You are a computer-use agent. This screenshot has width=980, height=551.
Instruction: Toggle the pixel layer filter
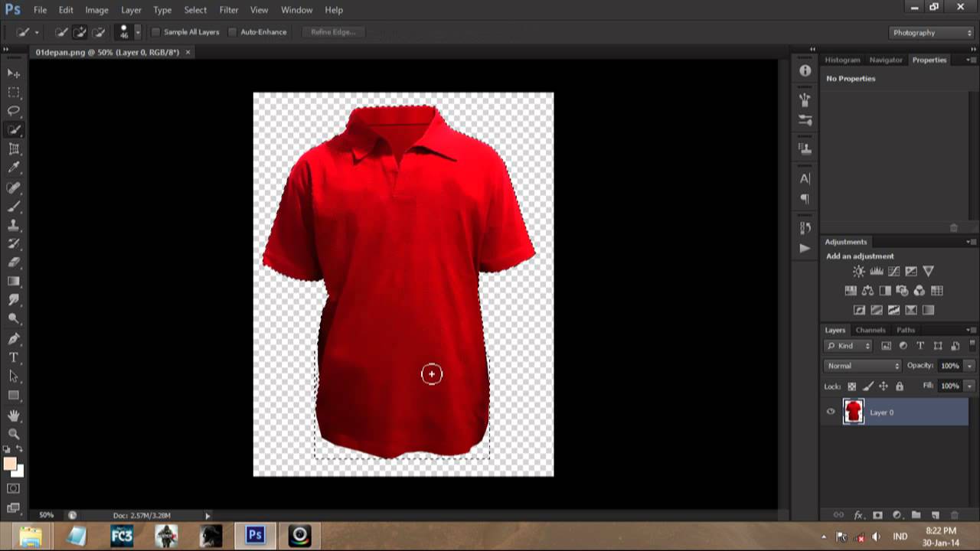point(886,346)
